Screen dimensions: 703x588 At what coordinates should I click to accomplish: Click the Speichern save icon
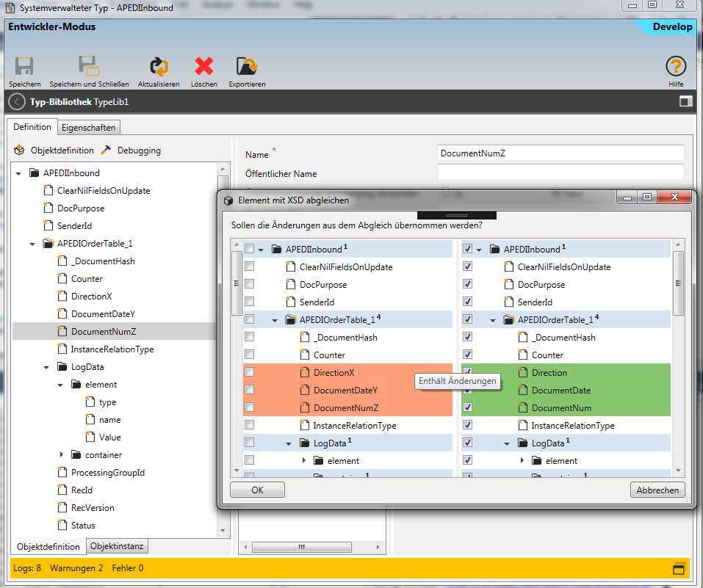pyautogui.click(x=24, y=66)
